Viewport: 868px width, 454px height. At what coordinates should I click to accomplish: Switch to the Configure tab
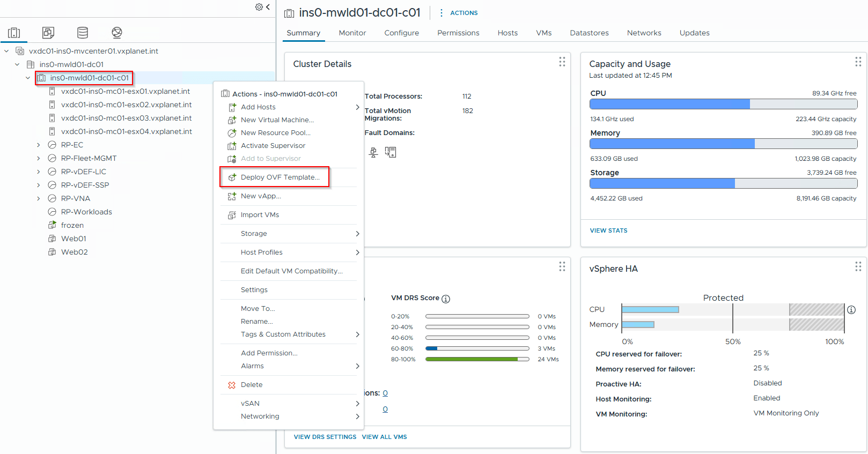tap(402, 33)
